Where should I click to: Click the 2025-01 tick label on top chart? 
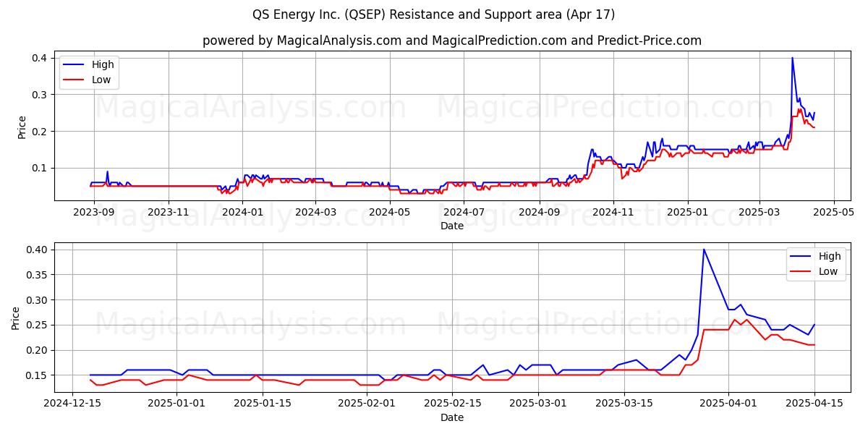(688, 212)
